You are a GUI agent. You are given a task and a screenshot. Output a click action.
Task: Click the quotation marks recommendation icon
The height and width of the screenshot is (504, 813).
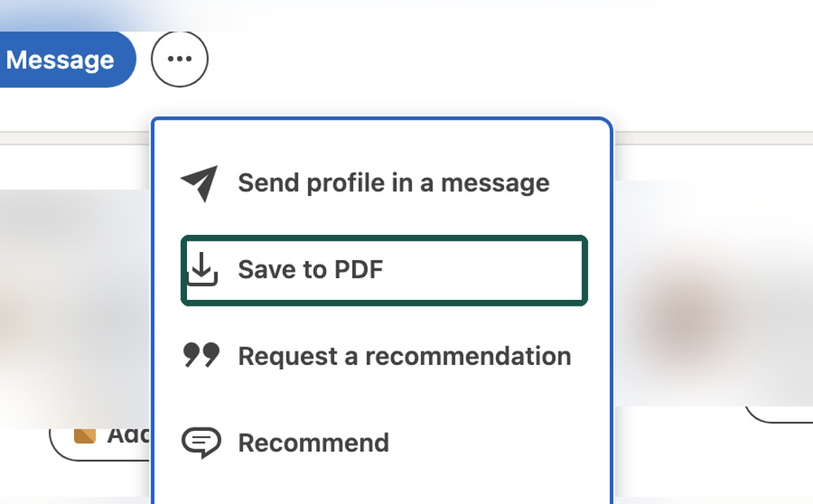(x=201, y=355)
